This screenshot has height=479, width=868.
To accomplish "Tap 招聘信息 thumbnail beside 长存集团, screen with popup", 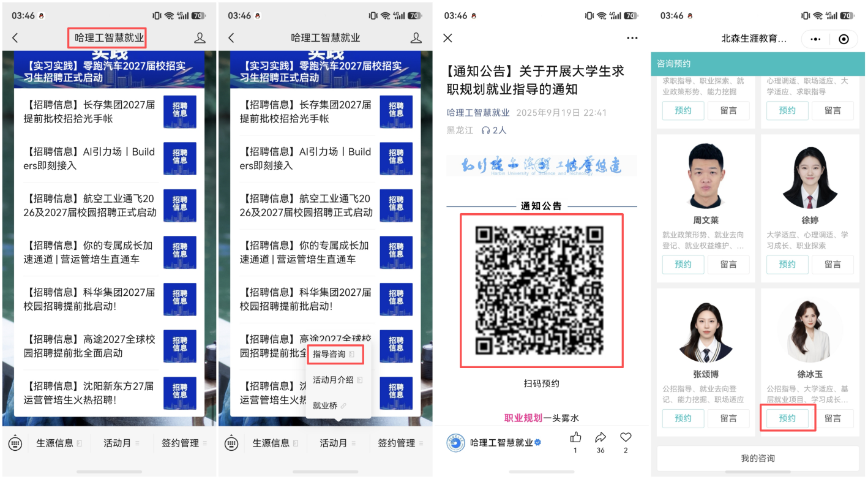I will [x=396, y=111].
